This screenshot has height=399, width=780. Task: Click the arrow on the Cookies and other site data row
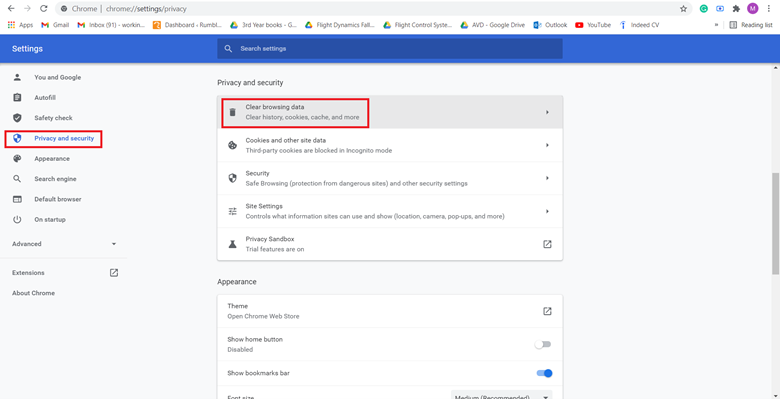547,145
